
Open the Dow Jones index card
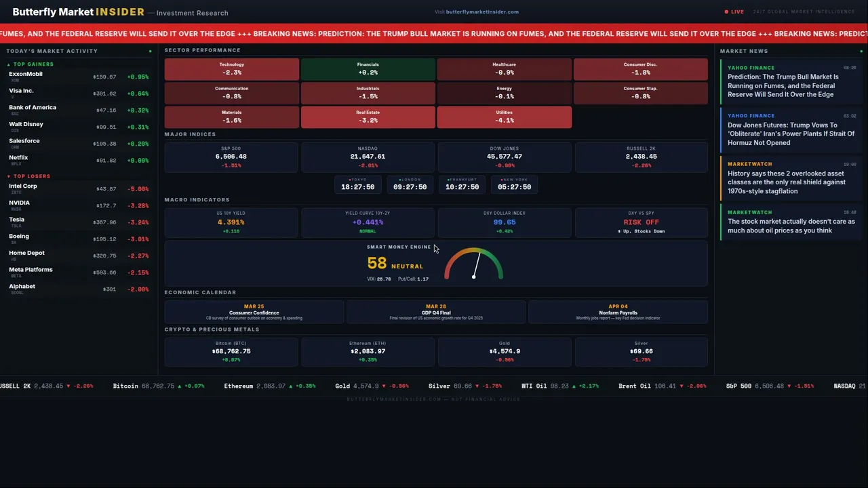click(x=505, y=157)
